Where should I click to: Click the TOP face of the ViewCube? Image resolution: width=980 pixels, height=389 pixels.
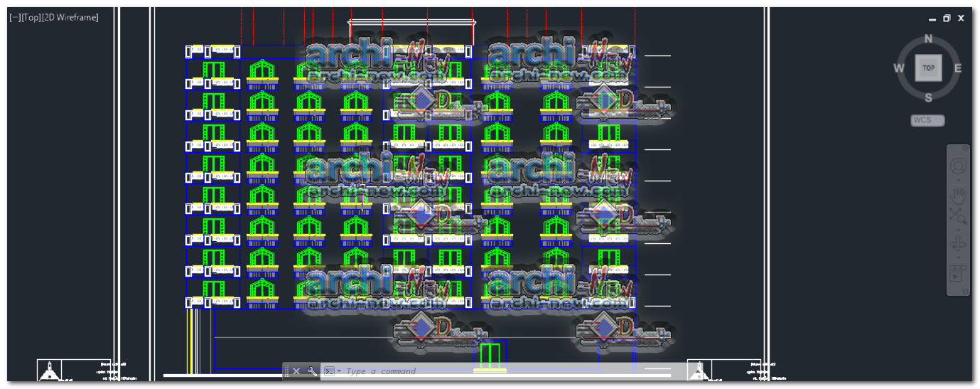tap(928, 68)
